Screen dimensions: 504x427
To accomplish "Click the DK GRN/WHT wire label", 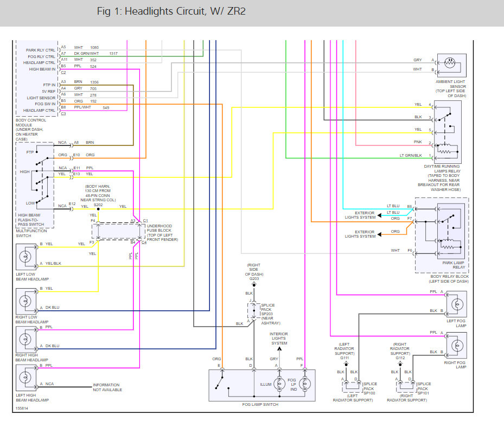I will coord(86,53).
